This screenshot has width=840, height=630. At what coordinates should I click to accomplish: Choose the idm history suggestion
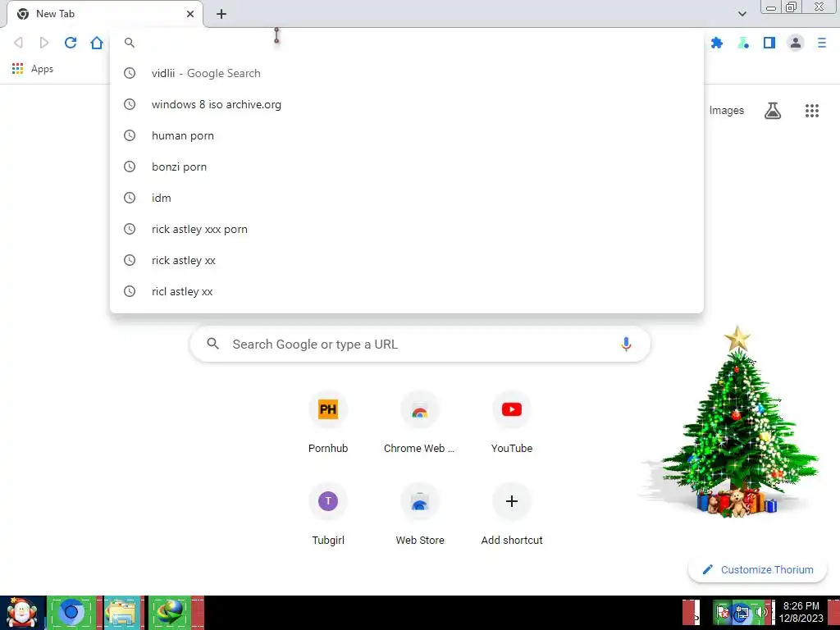coord(407,198)
